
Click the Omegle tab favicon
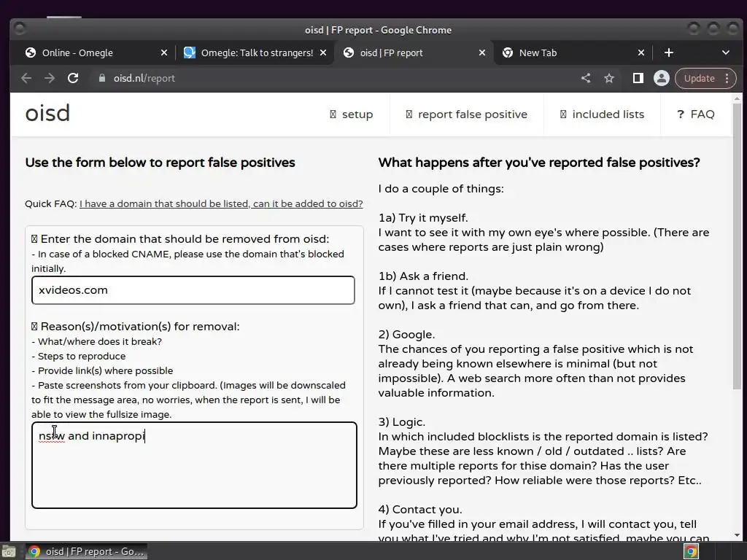point(189,52)
